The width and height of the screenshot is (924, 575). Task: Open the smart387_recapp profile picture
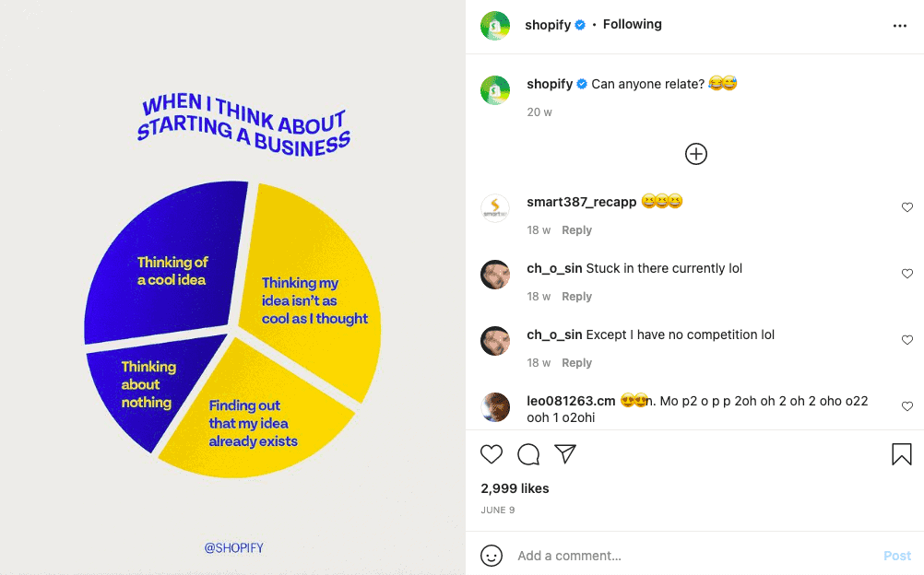pyautogui.click(x=495, y=208)
